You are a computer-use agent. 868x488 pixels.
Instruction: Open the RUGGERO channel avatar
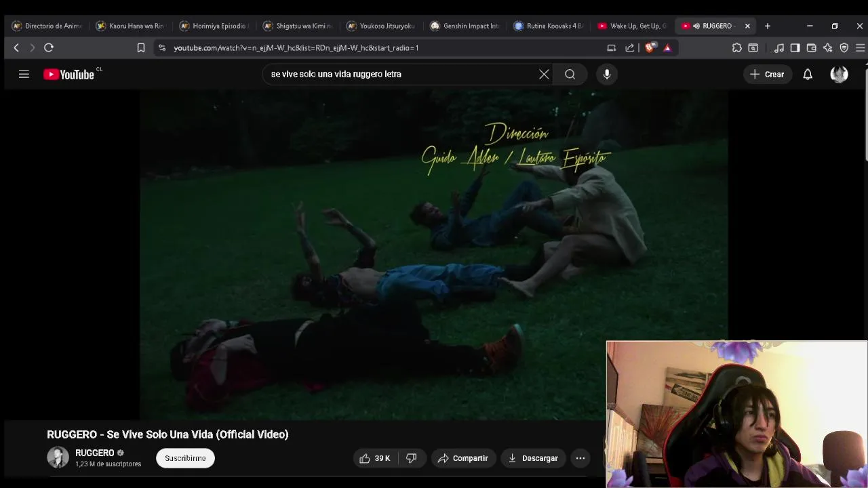point(58,458)
